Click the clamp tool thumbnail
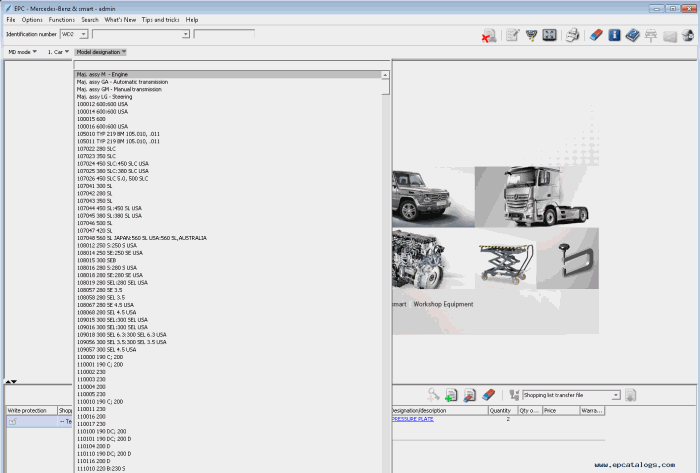The image size is (700, 473). pyautogui.click(x=567, y=258)
